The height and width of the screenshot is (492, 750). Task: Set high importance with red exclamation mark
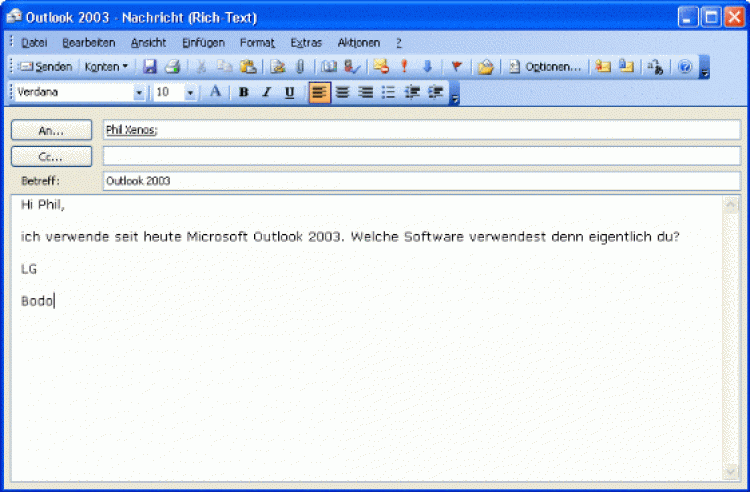pyautogui.click(x=404, y=67)
